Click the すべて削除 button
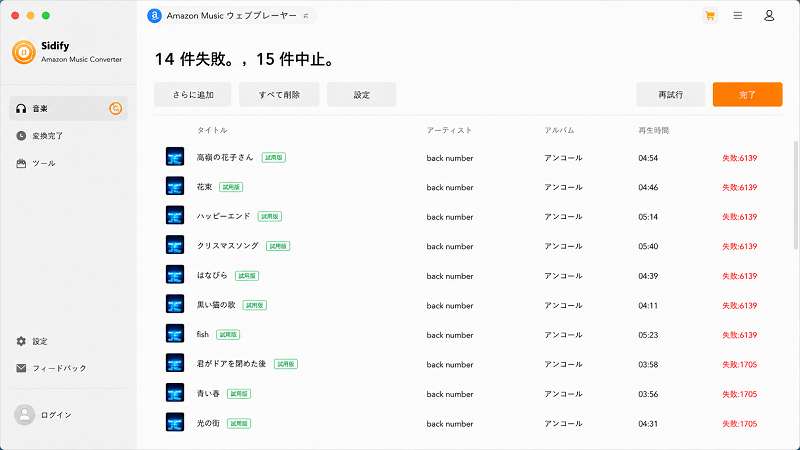 click(x=279, y=94)
